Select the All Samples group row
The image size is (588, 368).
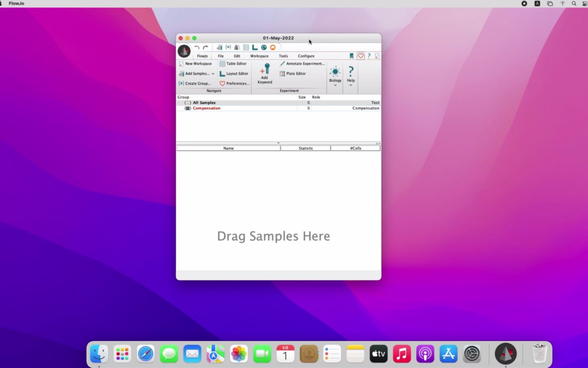pyautogui.click(x=278, y=103)
